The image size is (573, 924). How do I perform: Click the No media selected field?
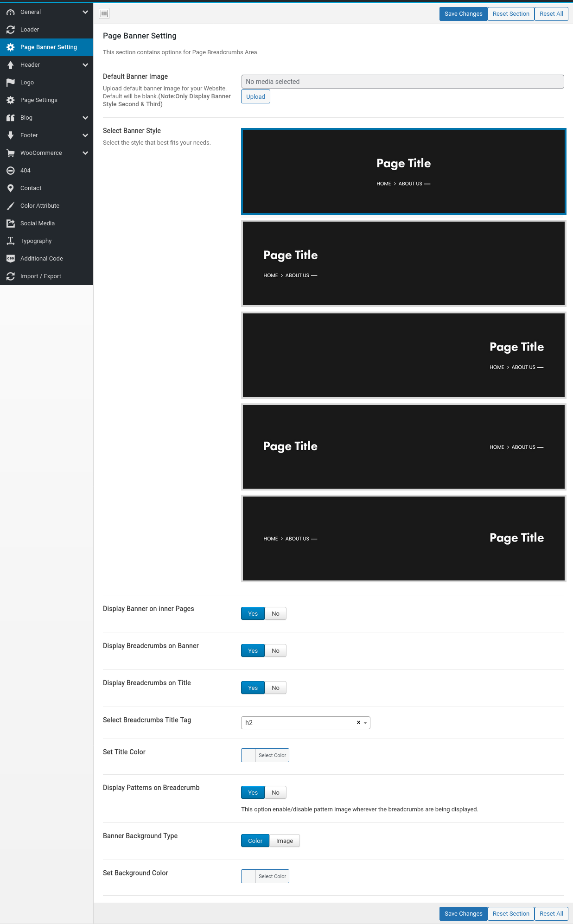[402, 82]
